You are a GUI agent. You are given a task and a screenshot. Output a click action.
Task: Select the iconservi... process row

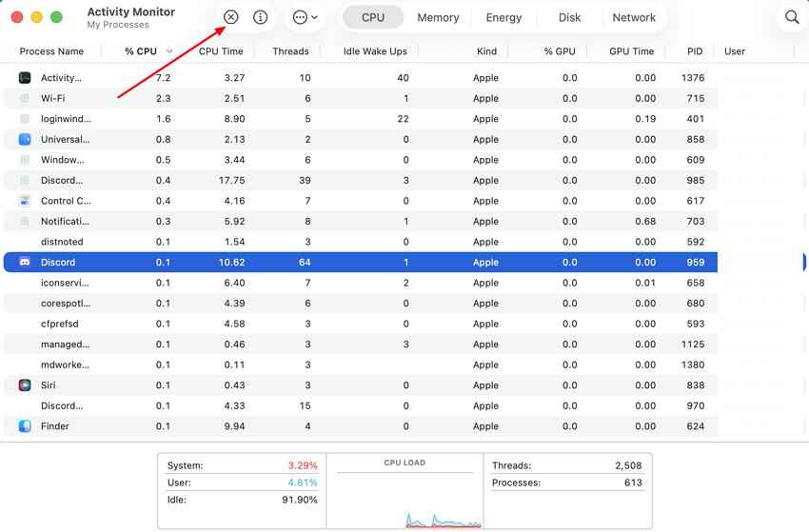(x=360, y=283)
